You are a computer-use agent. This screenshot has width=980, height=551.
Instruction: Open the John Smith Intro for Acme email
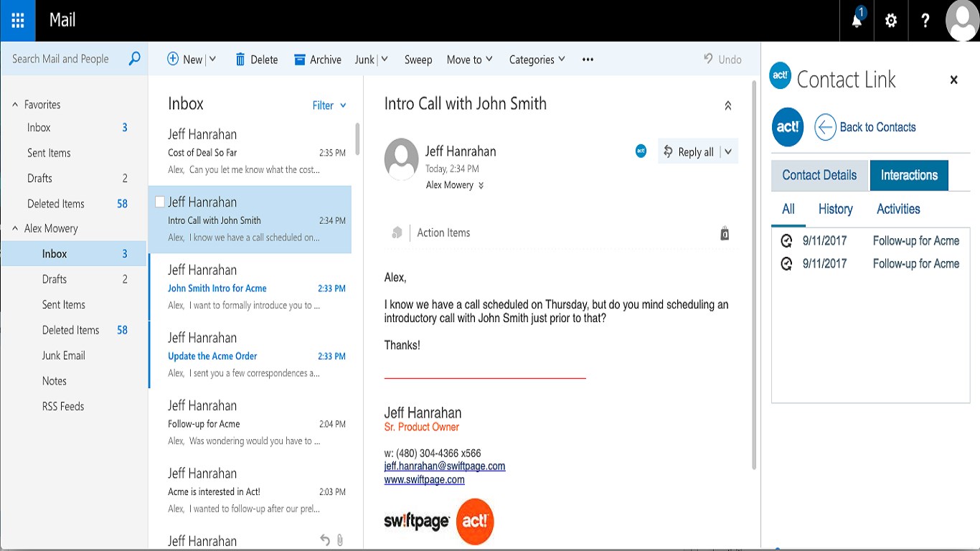tap(250, 287)
